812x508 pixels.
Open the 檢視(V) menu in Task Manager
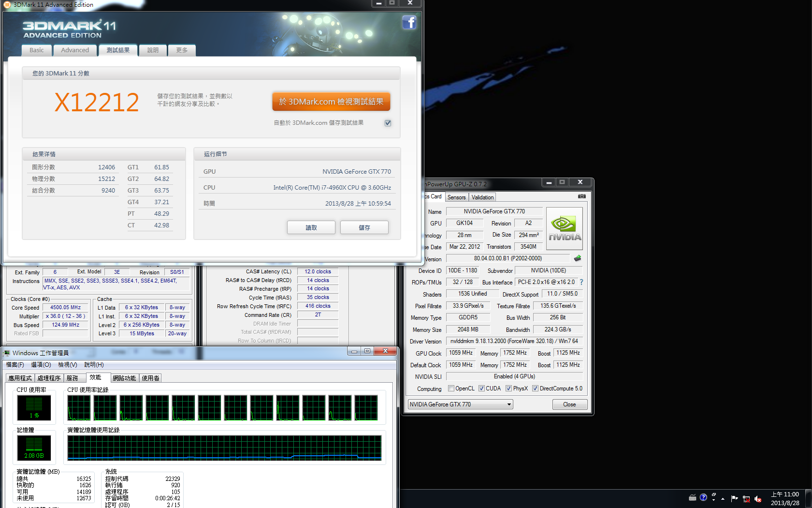tap(68, 365)
